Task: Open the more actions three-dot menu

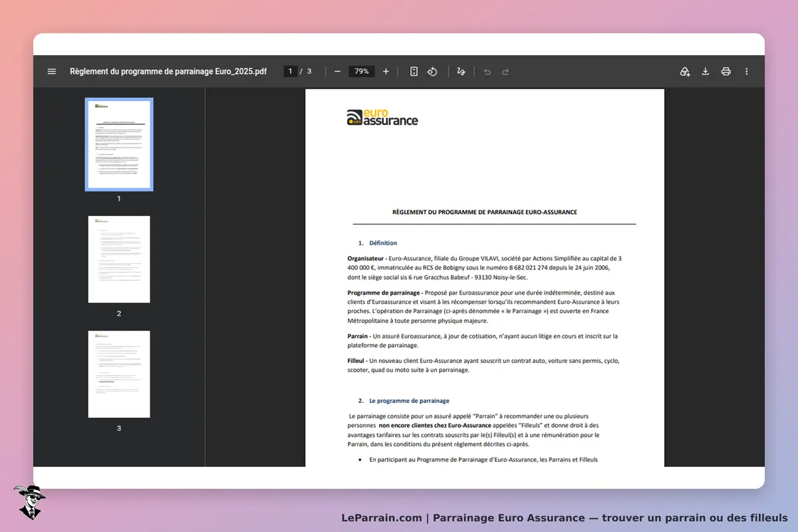Action: pos(747,71)
